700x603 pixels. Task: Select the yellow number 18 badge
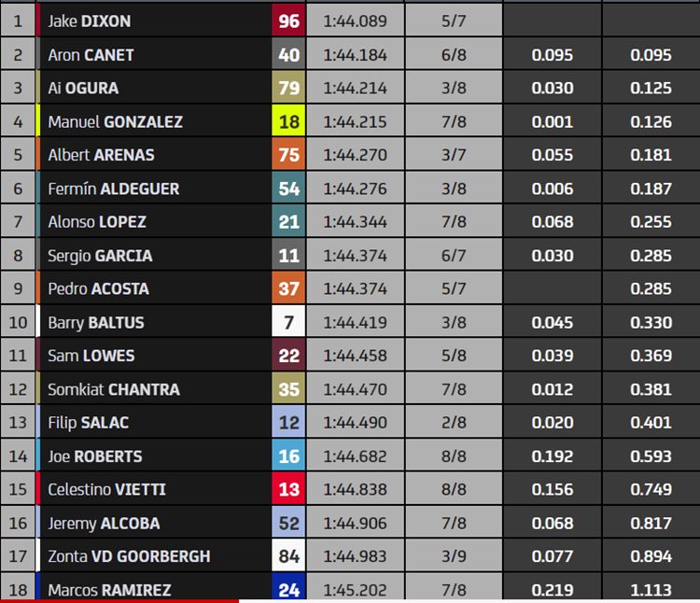(288, 121)
